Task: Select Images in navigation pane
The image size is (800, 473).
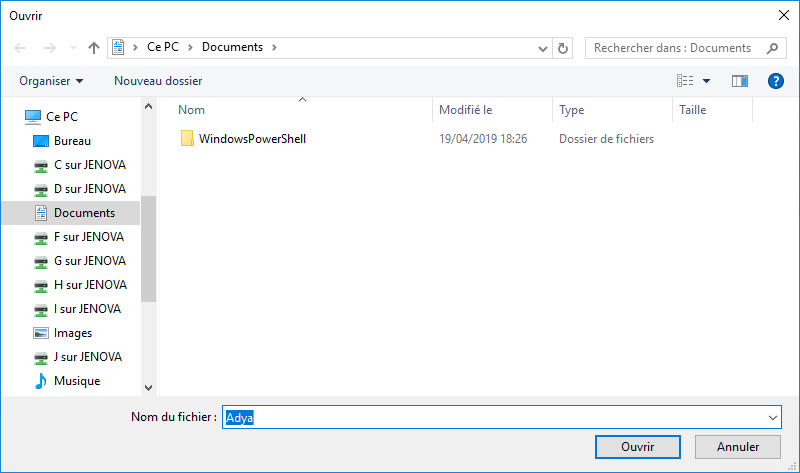Action: coord(72,333)
